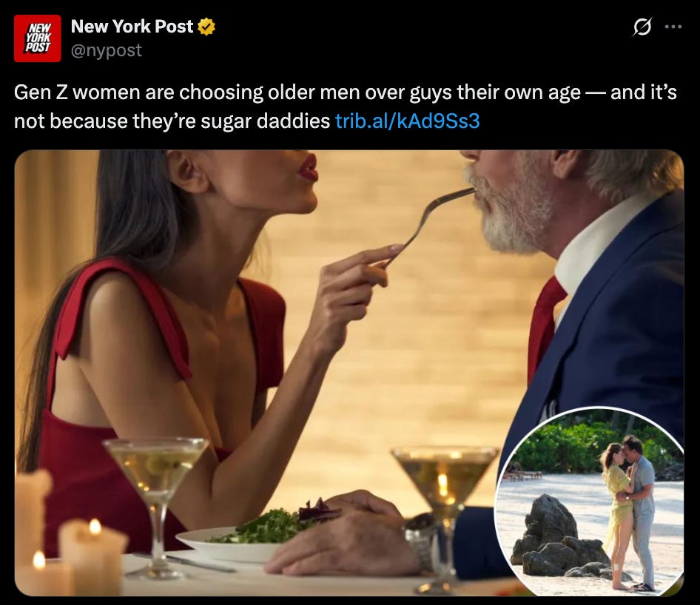Viewport: 700px width, 605px height.
Task: Open the Grok explain-post icon
Action: click(x=642, y=27)
